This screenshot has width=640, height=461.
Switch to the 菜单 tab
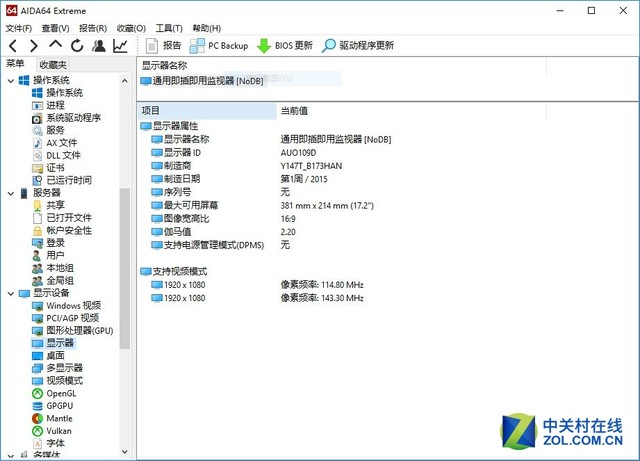coord(15,63)
